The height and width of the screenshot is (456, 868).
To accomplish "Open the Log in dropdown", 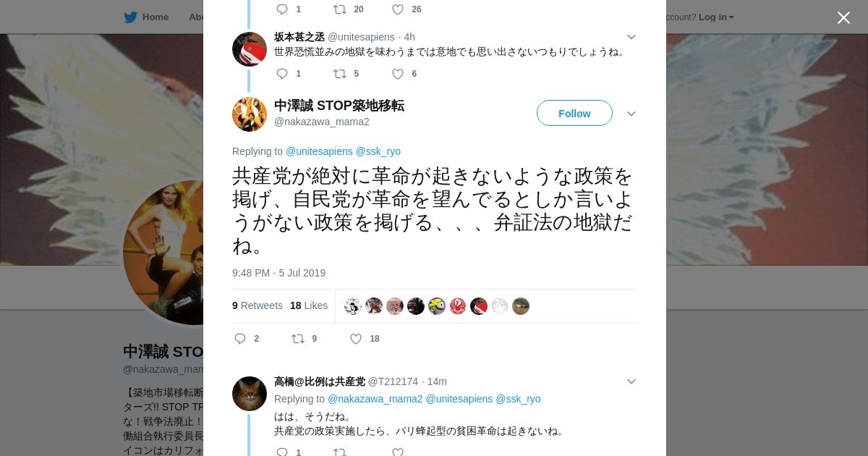I will click(x=716, y=17).
